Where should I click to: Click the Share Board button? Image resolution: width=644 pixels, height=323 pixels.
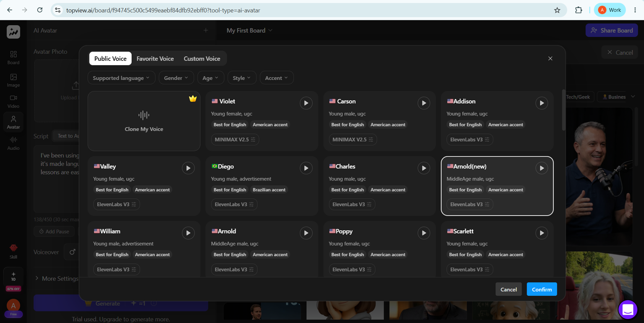coord(612,30)
